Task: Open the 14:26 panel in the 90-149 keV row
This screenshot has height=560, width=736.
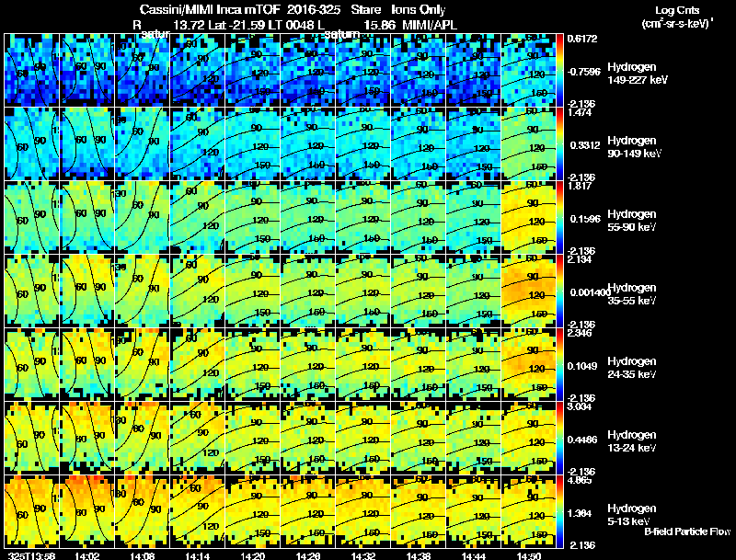Action: point(308,143)
